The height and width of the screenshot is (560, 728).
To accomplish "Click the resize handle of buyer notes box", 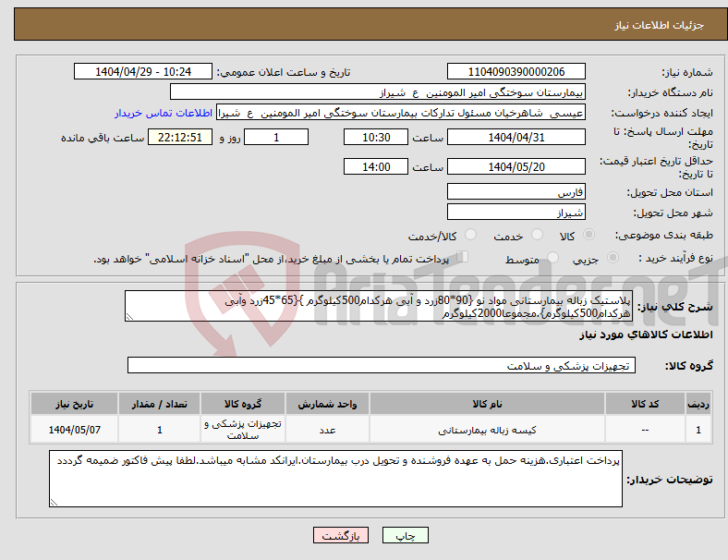I will click(x=54, y=502).
